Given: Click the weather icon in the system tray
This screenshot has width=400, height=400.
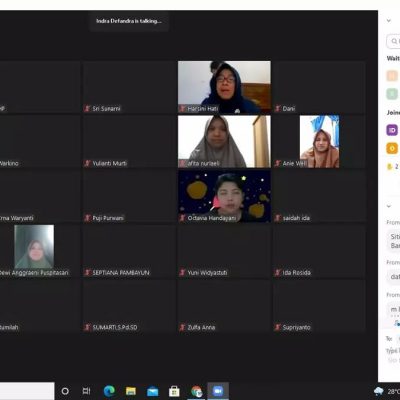Looking at the screenshot, I should [x=379, y=391].
